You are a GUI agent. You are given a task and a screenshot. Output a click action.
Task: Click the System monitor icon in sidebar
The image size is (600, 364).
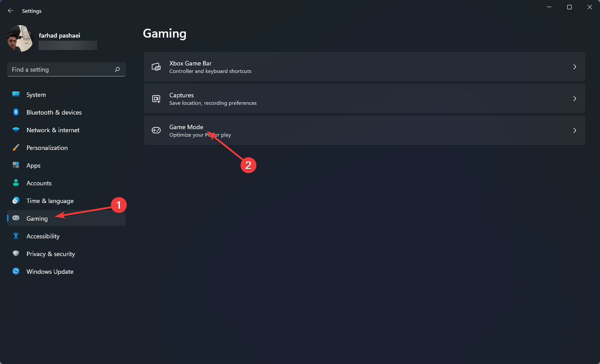[16, 95]
